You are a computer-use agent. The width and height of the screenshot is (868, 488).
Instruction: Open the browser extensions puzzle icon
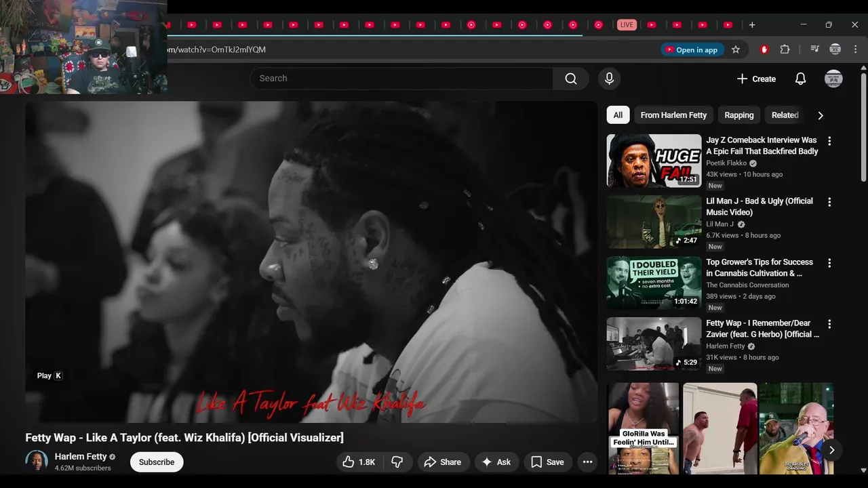(x=785, y=49)
